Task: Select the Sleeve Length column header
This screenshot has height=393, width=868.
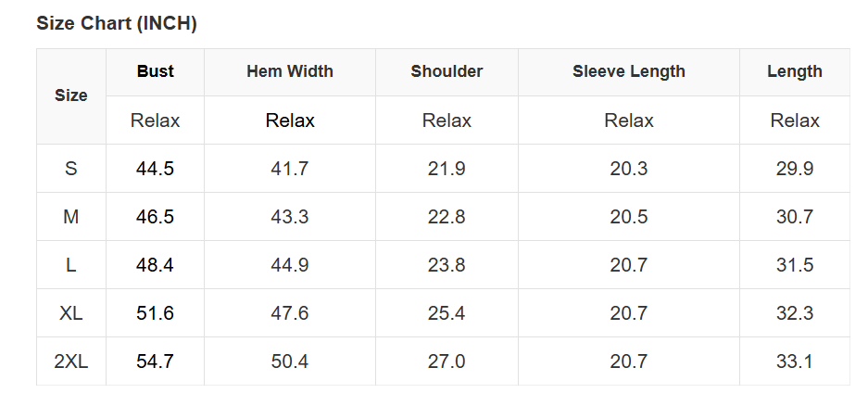Action: pos(629,71)
